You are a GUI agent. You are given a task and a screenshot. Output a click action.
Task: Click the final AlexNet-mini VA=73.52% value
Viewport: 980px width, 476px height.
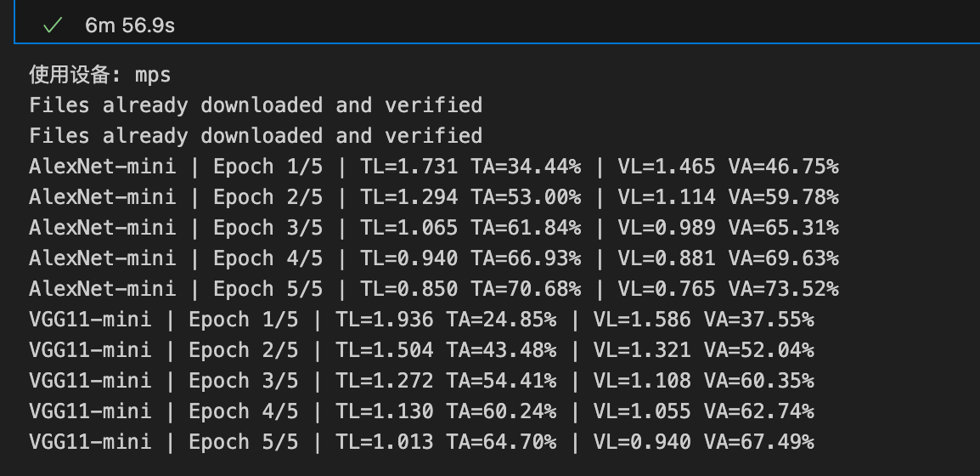point(783,289)
